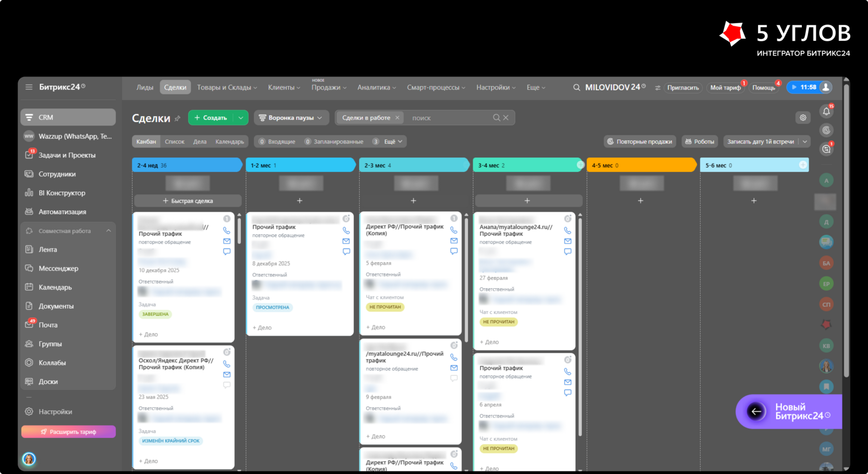Switch to Календарь view tab
The width and height of the screenshot is (868, 474).
tap(230, 141)
